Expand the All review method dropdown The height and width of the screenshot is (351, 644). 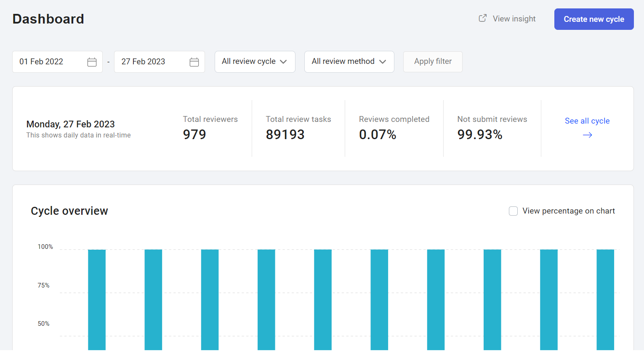tap(349, 62)
